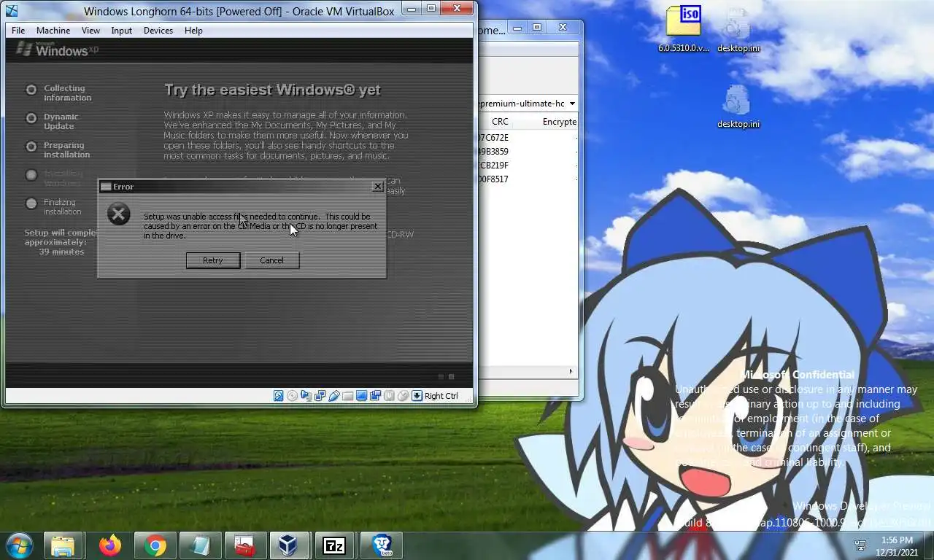
Task: Click the error X icon in Error dialog
Action: tap(118, 214)
